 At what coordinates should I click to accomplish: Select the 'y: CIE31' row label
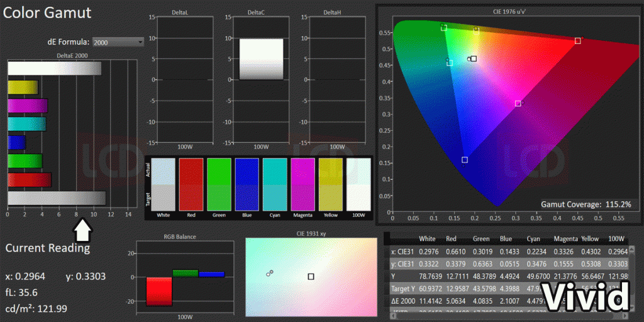tap(402, 264)
